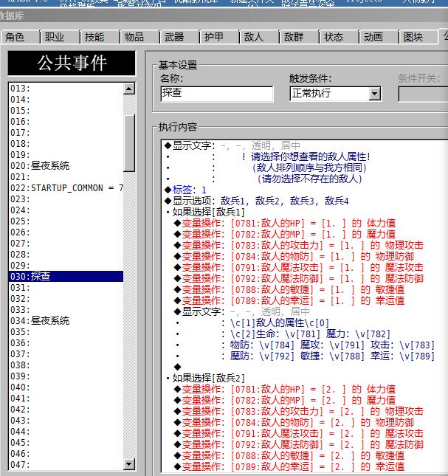This screenshot has height=476, width=448.
Task: Select list entry 034:昼夜系统
Action: 66,320
